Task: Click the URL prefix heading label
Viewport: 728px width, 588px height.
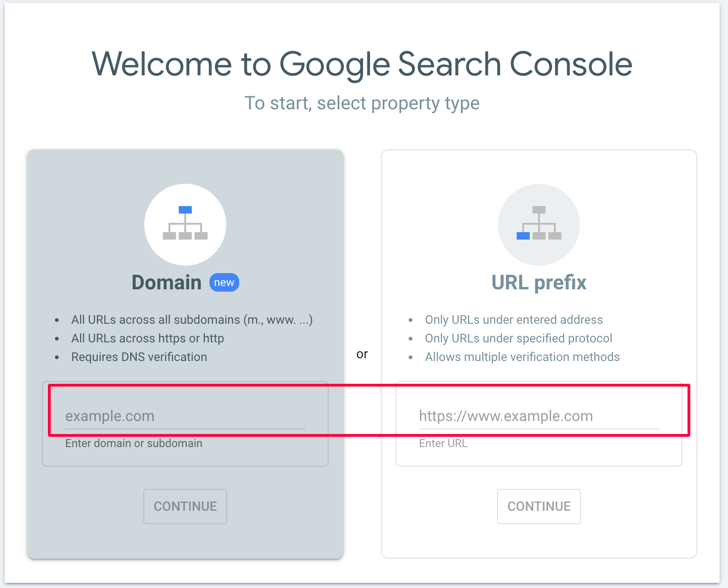Action: click(x=538, y=282)
